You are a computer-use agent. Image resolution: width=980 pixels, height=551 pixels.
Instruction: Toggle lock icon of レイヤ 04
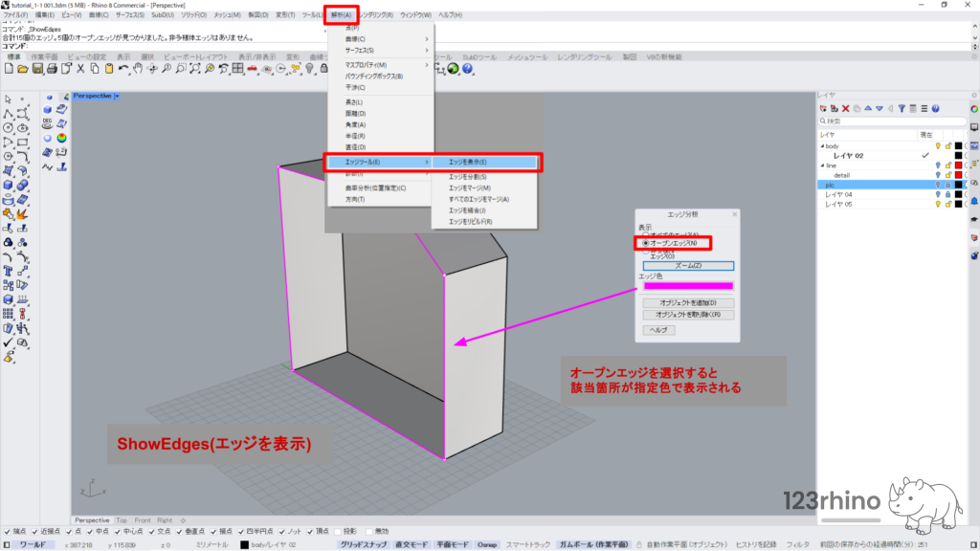(947, 194)
